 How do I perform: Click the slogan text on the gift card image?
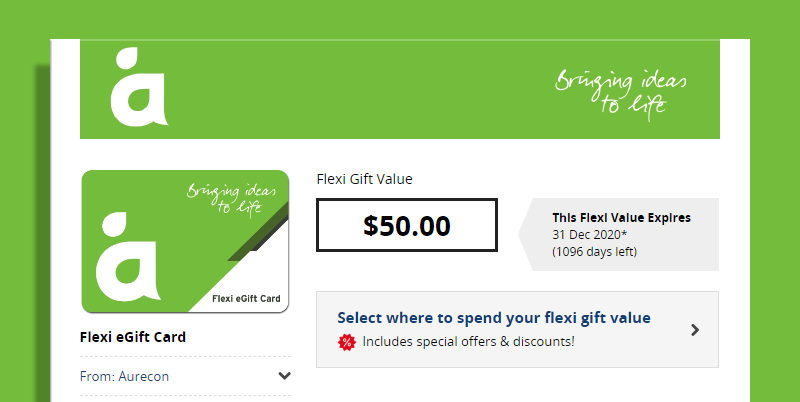click(231, 198)
